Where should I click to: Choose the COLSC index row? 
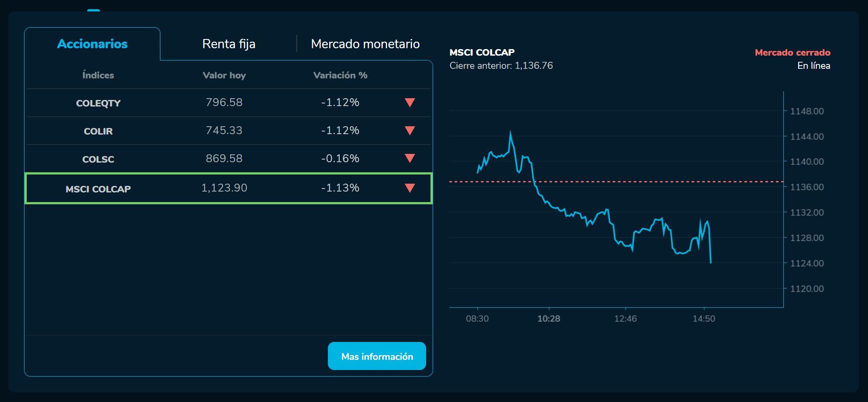coord(98,159)
